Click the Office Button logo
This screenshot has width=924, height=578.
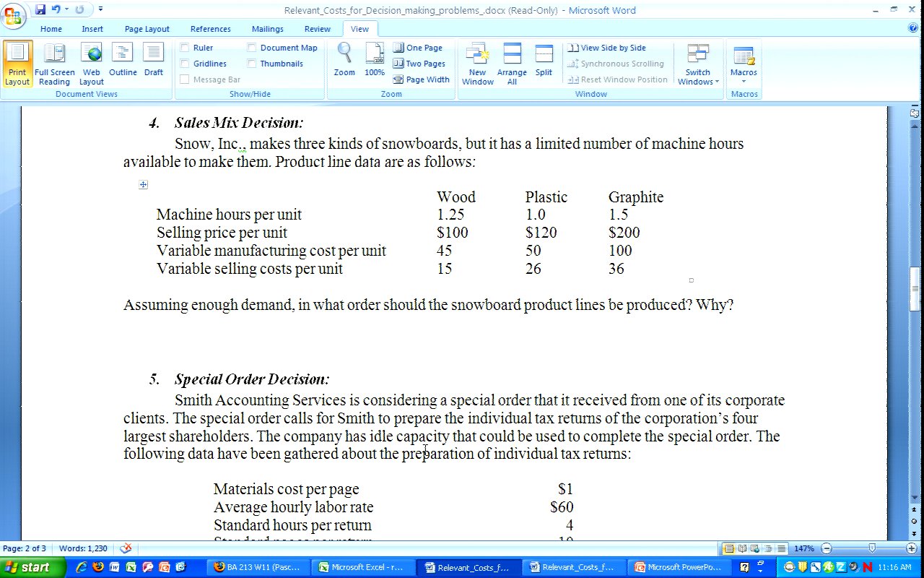(14, 14)
